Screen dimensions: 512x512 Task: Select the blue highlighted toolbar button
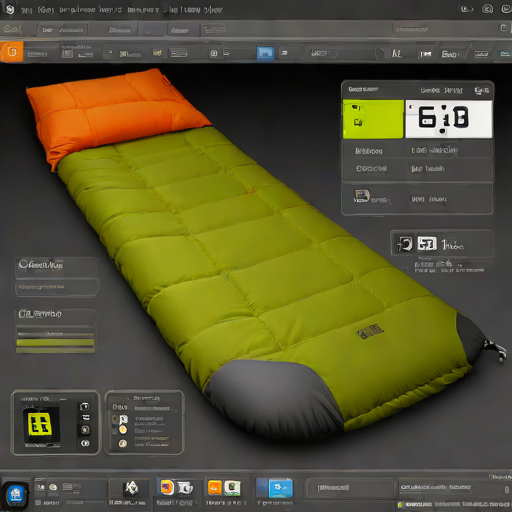click(266, 53)
